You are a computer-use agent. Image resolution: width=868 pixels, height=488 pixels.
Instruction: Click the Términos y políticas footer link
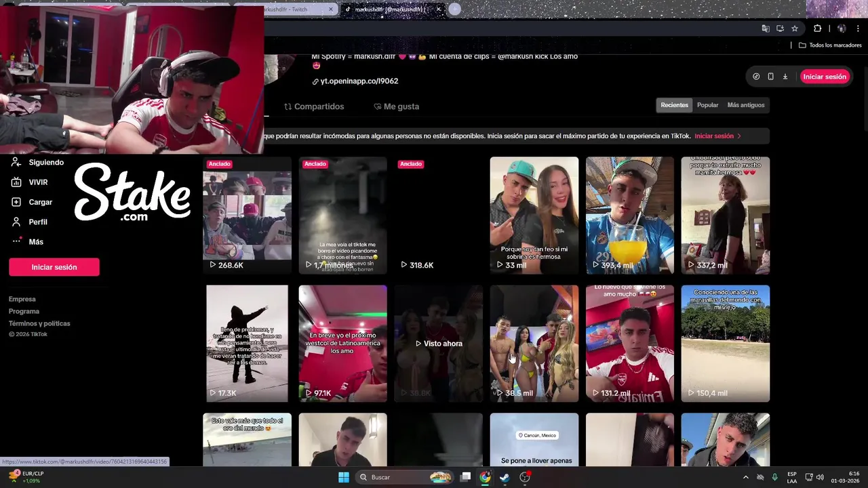39,323
